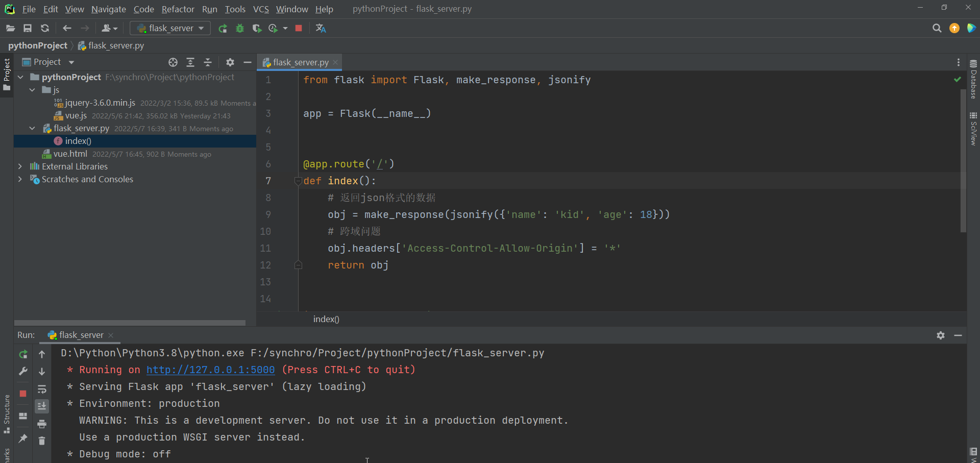
Task: Go up the stack trace arrow
Action: (42, 354)
